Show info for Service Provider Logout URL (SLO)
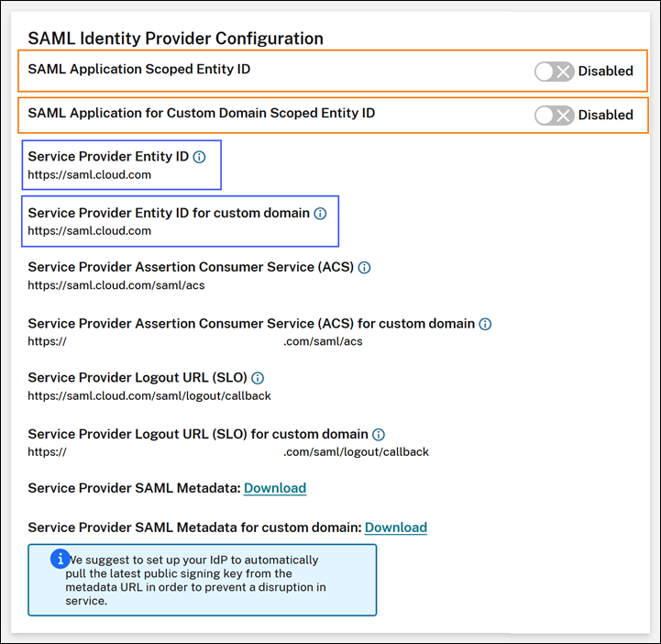This screenshot has width=661, height=644. pyautogui.click(x=258, y=378)
